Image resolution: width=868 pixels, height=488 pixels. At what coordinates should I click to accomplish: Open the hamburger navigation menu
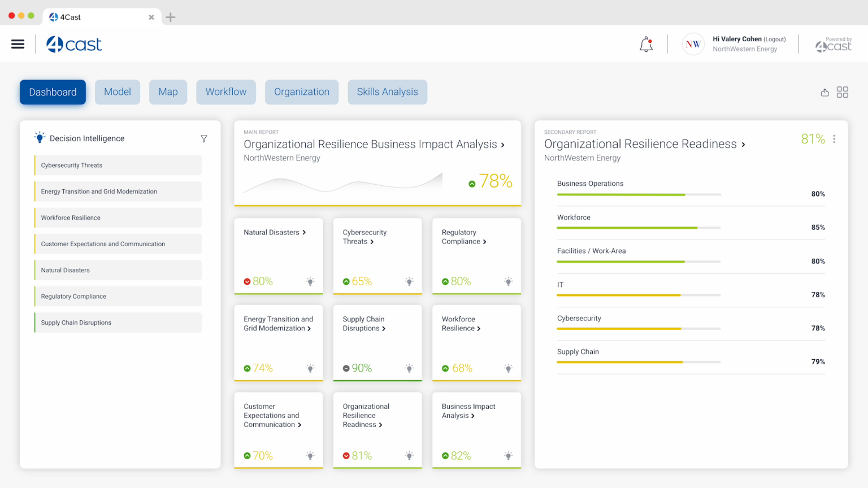[18, 43]
